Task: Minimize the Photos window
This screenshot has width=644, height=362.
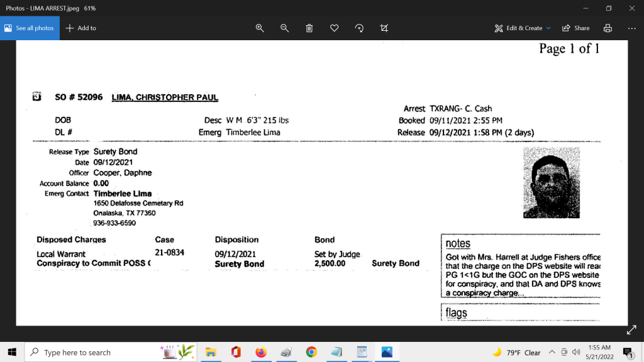Action: tap(586, 8)
